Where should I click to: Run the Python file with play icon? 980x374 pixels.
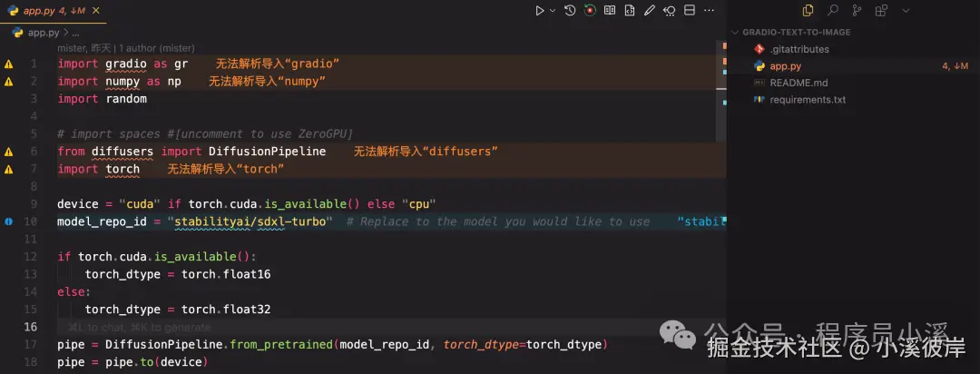[540, 11]
